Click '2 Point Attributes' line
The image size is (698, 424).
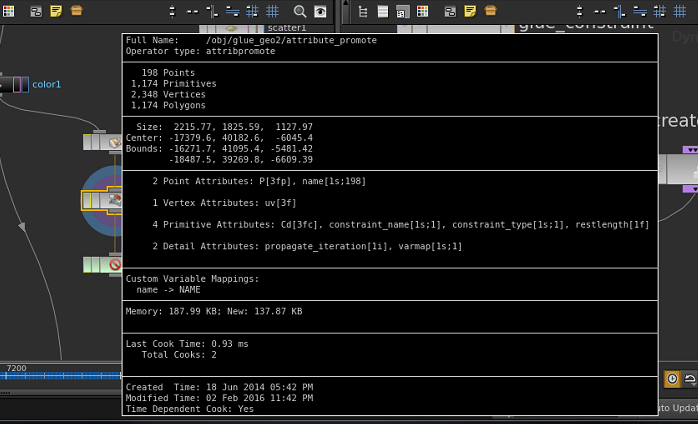coord(259,181)
